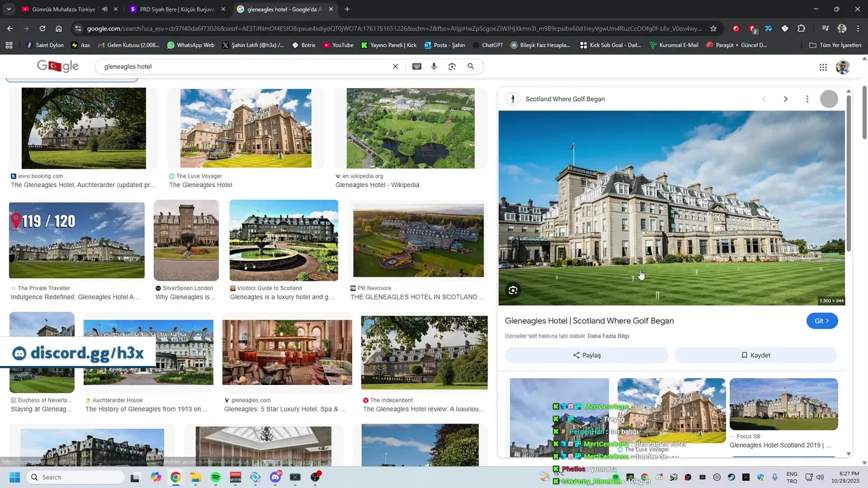Open Windows Start menu
This screenshot has width=868, height=488.
(x=14, y=477)
